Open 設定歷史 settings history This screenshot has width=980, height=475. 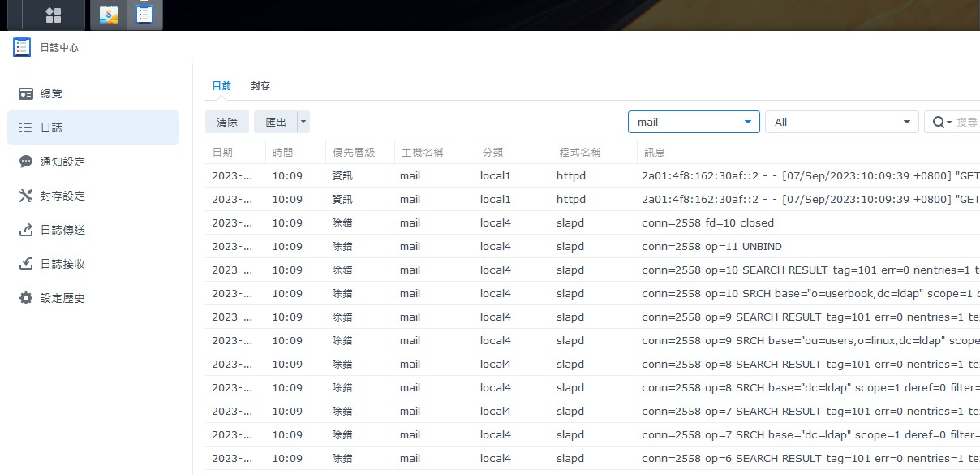62,298
